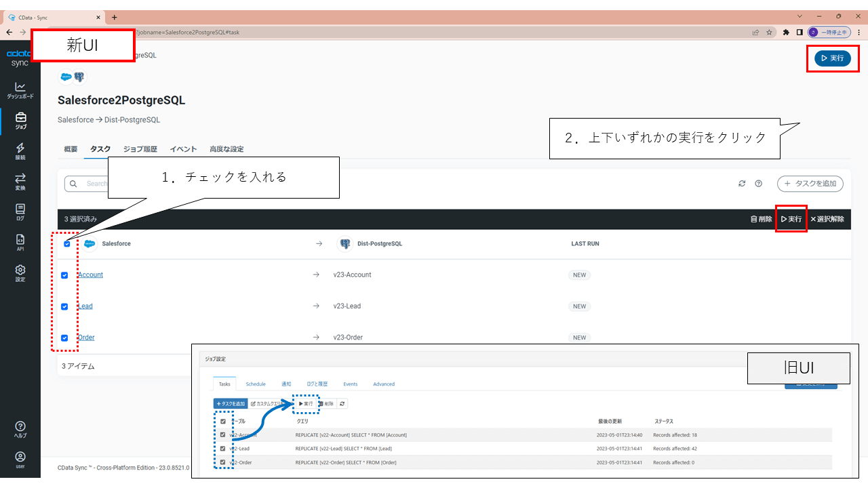Open the browser three-dot menu
868x488 pixels.
pyautogui.click(x=859, y=32)
